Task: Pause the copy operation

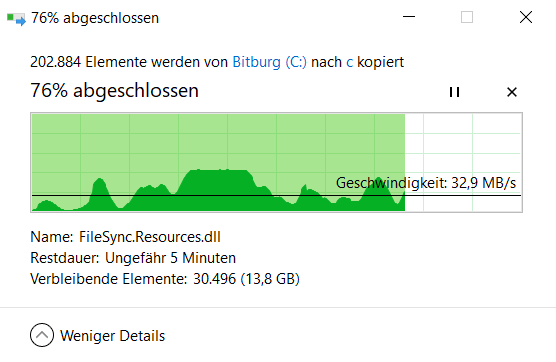Action: pos(454,92)
